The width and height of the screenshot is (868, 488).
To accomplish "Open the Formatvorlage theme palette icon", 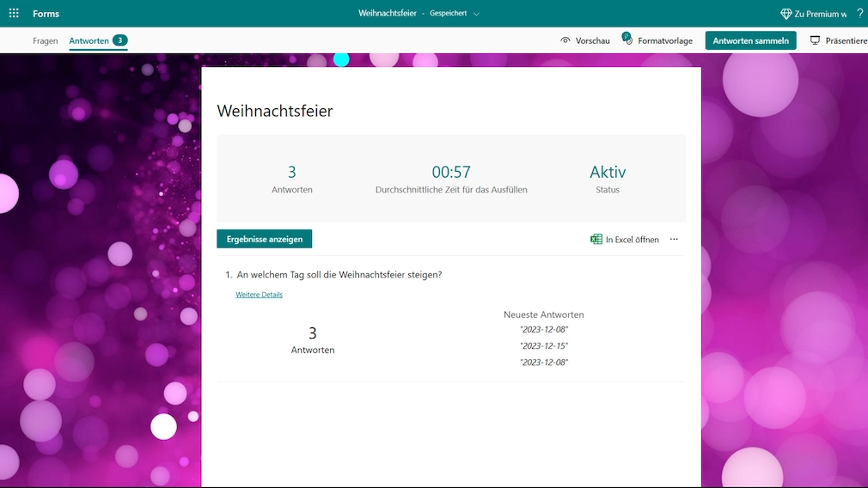I will click(628, 40).
